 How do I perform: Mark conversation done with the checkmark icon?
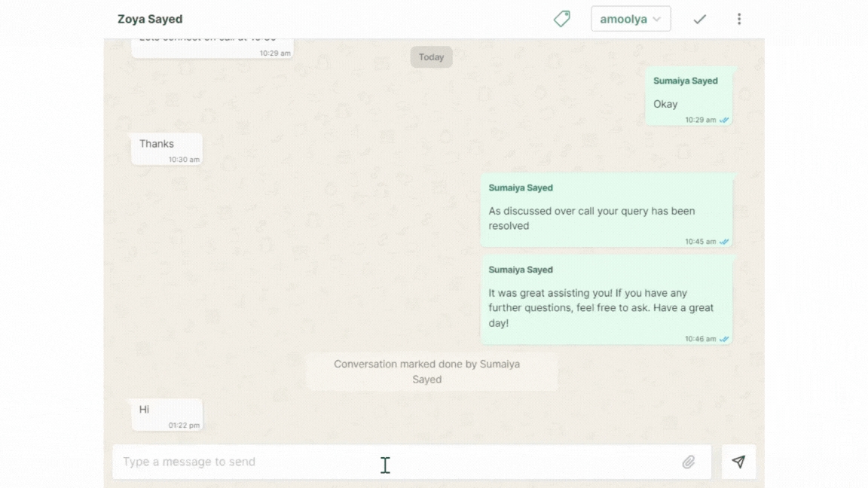click(699, 19)
